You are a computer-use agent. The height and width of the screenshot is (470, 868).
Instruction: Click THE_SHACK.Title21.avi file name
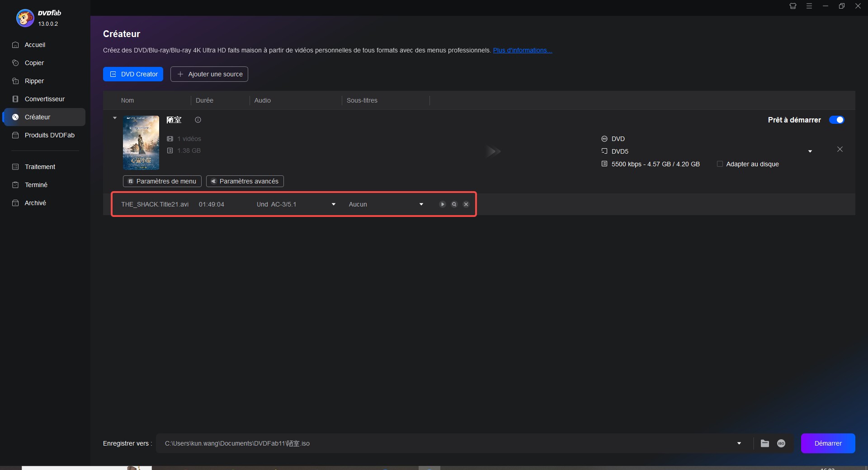[155, 204]
